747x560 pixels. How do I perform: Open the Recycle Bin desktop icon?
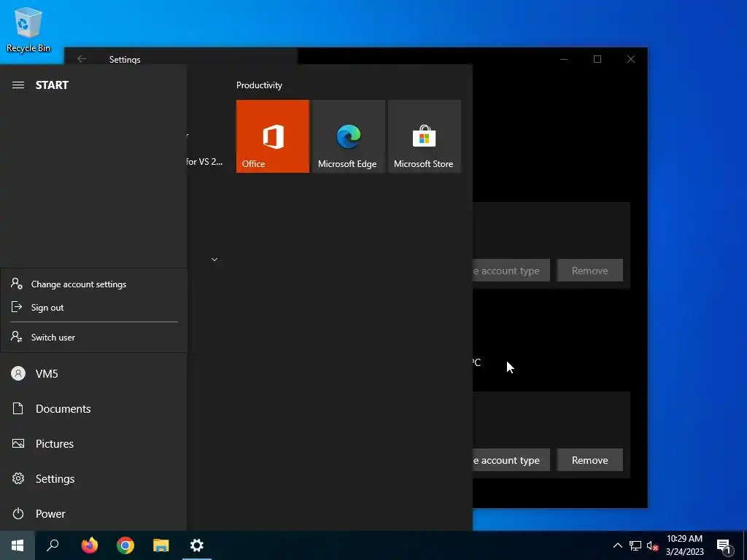pyautogui.click(x=28, y=29)
